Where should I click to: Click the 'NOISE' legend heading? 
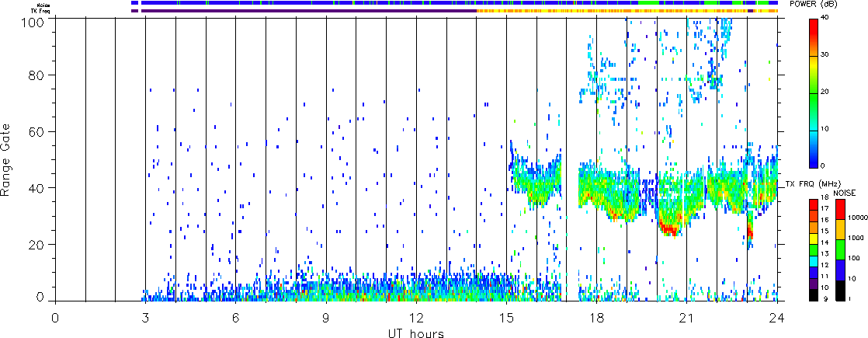[x=843, y=191]
